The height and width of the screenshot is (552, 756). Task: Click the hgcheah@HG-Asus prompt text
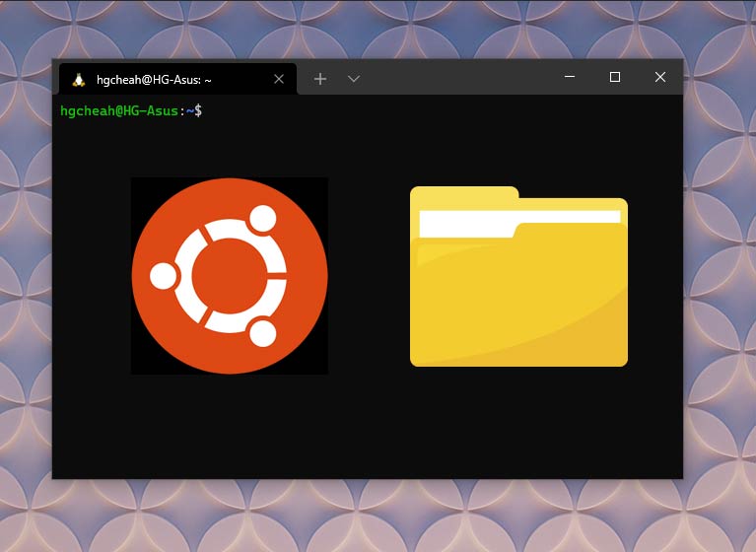119,110
